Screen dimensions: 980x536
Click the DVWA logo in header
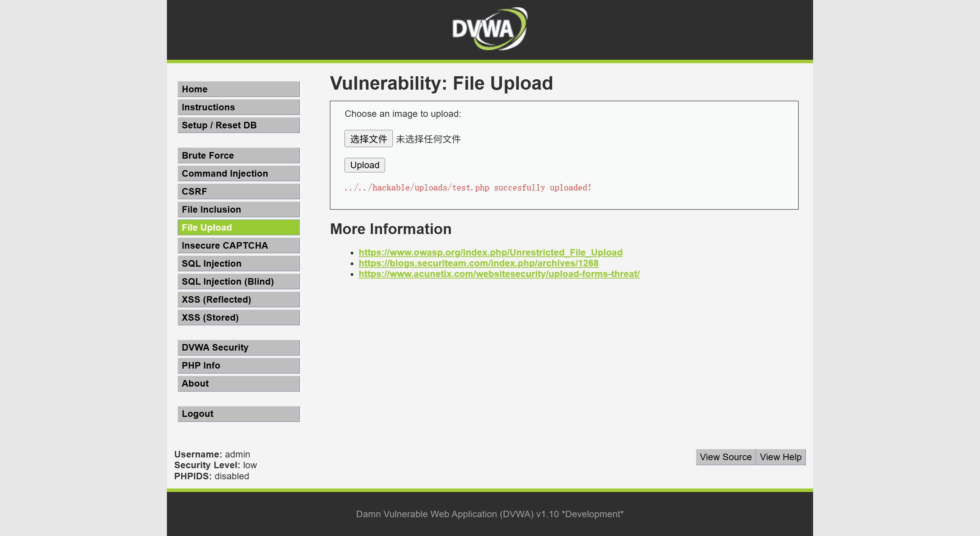tap(490, 29)
